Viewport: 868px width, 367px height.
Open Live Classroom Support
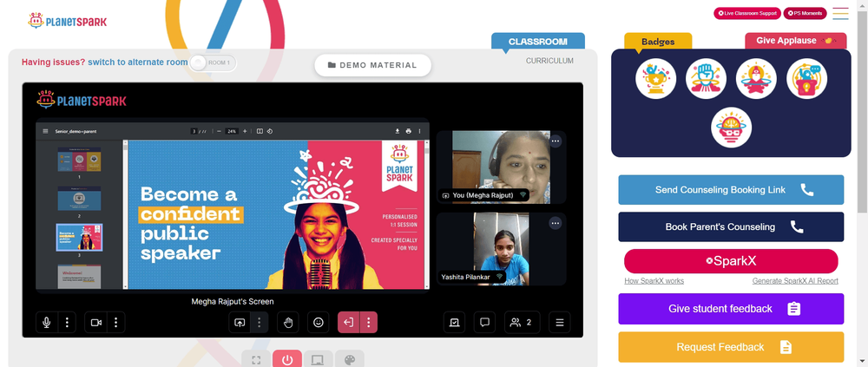[746, 13]
